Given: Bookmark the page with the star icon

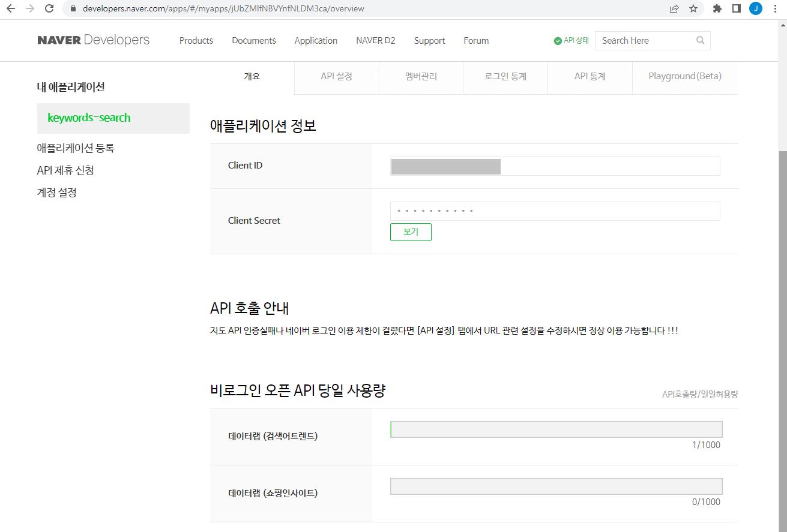Looking at the screenshot, I should 694,8.
